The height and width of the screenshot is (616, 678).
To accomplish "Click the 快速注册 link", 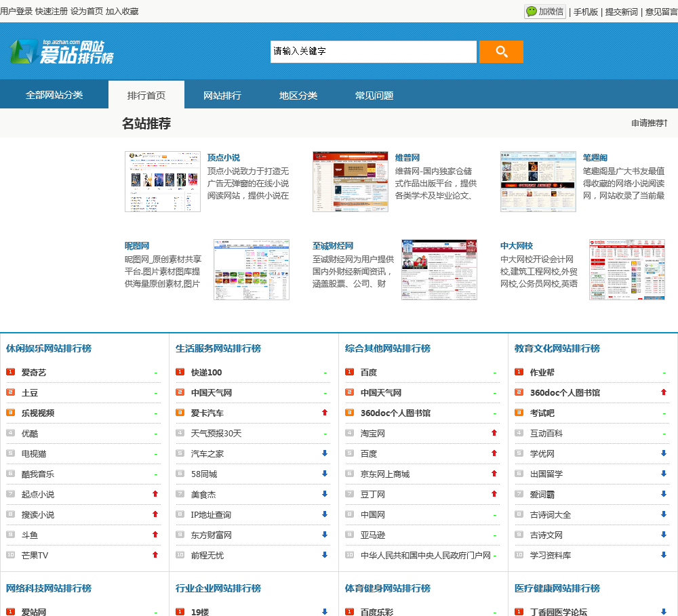I will coord(52,12).
